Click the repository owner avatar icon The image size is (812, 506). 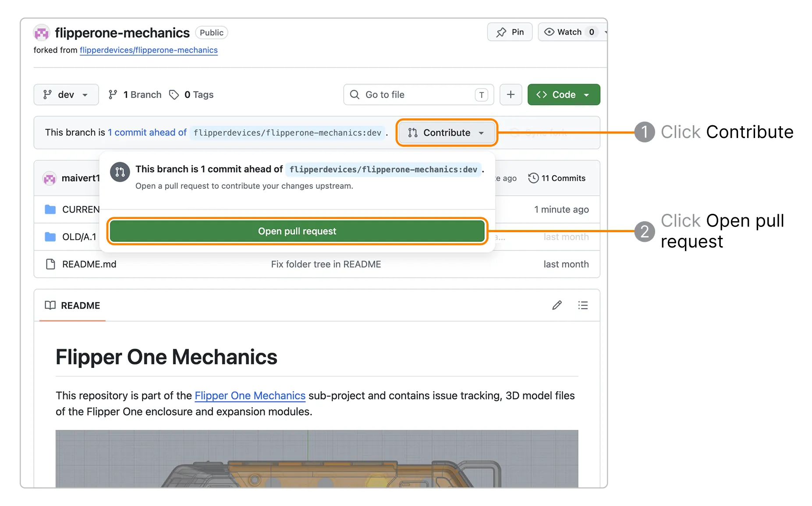coord(42,33)
